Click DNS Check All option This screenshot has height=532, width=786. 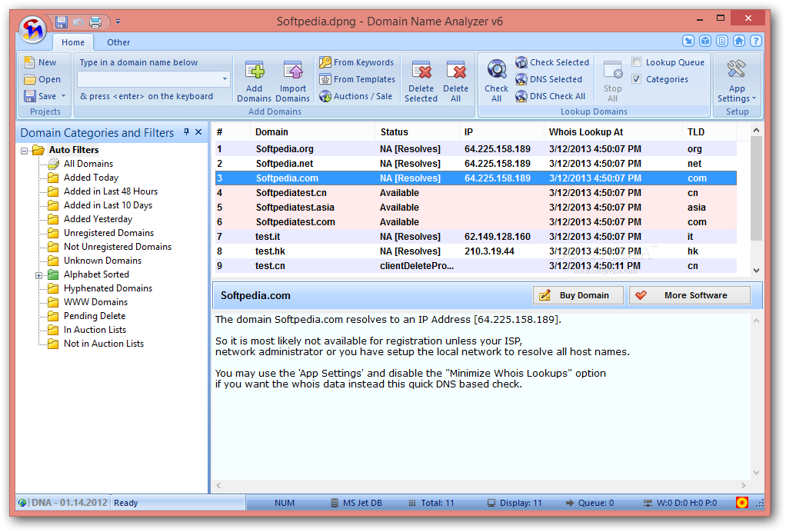[x=551, y=95]
